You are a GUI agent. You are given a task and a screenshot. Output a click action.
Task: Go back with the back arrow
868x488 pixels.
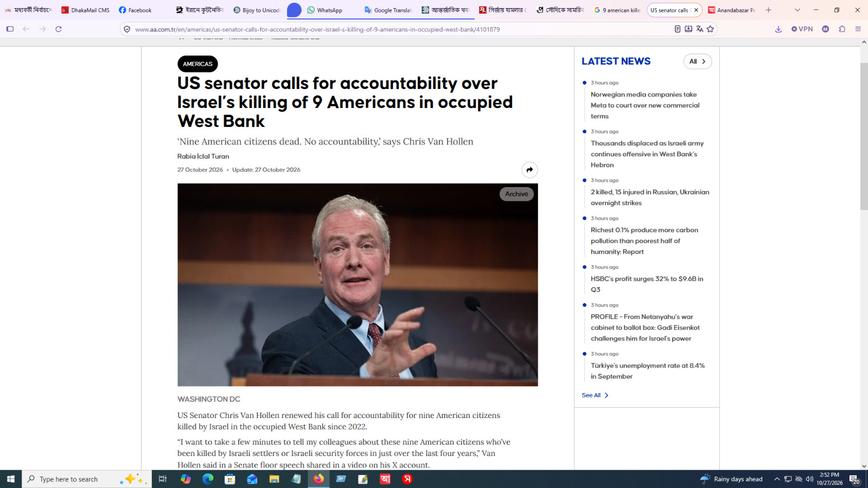click(26, 29)
